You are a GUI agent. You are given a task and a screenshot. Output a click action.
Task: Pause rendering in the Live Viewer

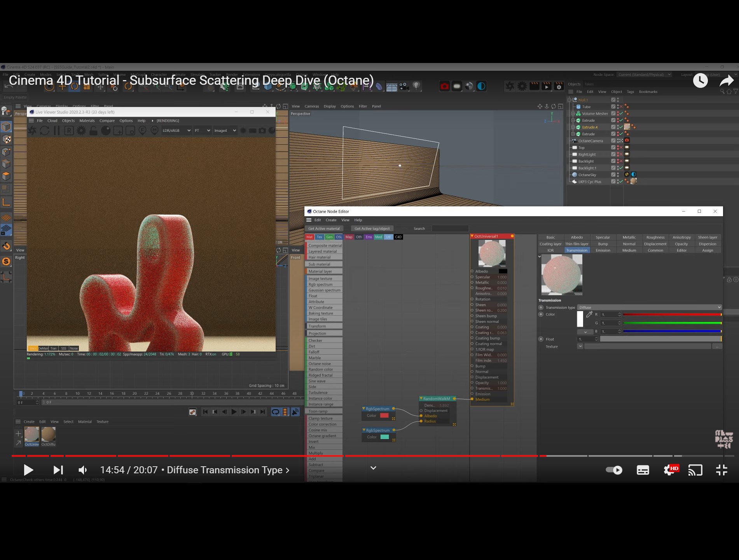(x=57, y=131)
